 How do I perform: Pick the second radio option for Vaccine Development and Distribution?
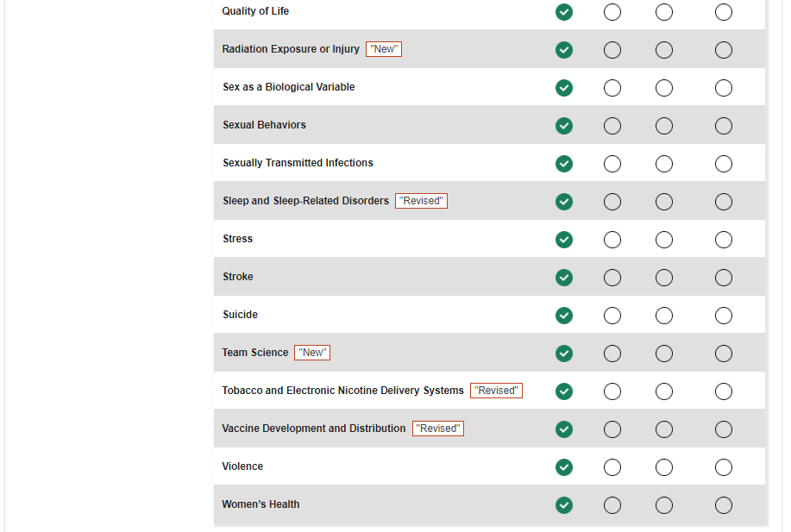(x=612, y=429)
